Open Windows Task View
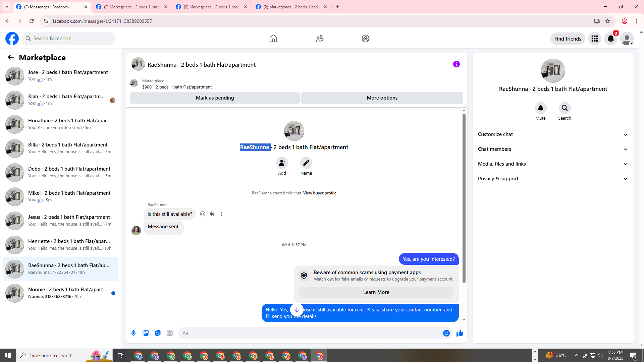 point(121,355)
